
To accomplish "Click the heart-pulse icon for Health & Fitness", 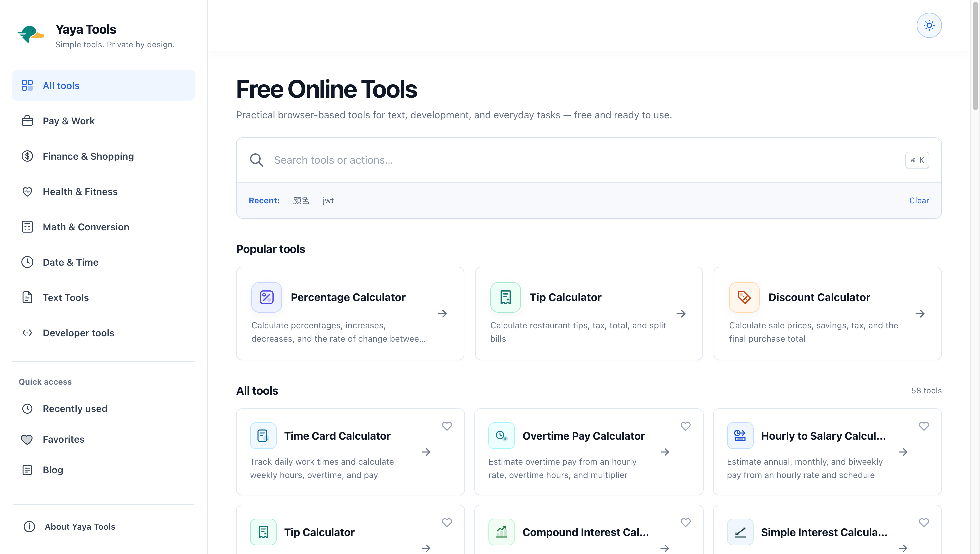I will [27, 191].
